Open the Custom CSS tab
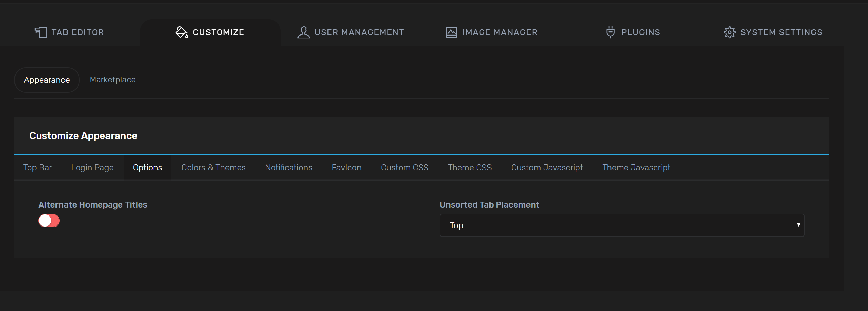868x311 pixels. (x=405, y=168)
